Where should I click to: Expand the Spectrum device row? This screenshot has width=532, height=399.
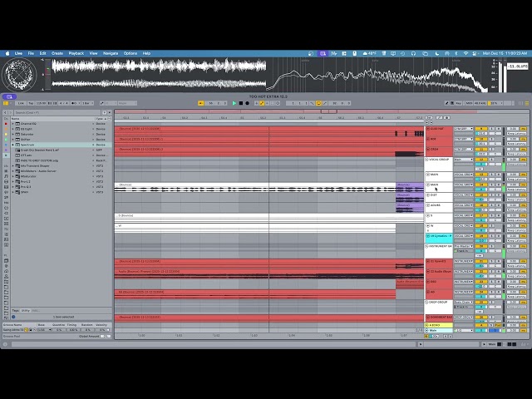pyautogui.click(x=13, y=145)
